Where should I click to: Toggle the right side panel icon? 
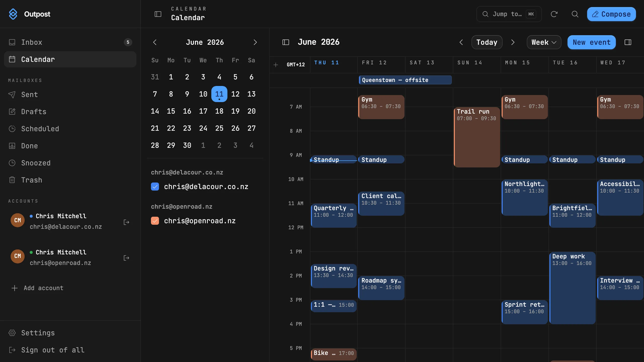pos(628,42)
